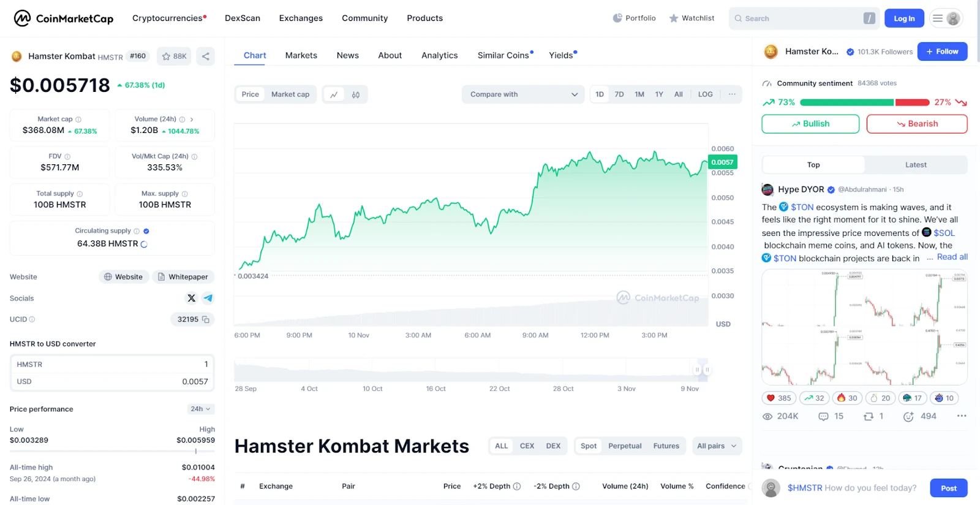Toggle LOG scale on chart

click(x=705, y=94)
